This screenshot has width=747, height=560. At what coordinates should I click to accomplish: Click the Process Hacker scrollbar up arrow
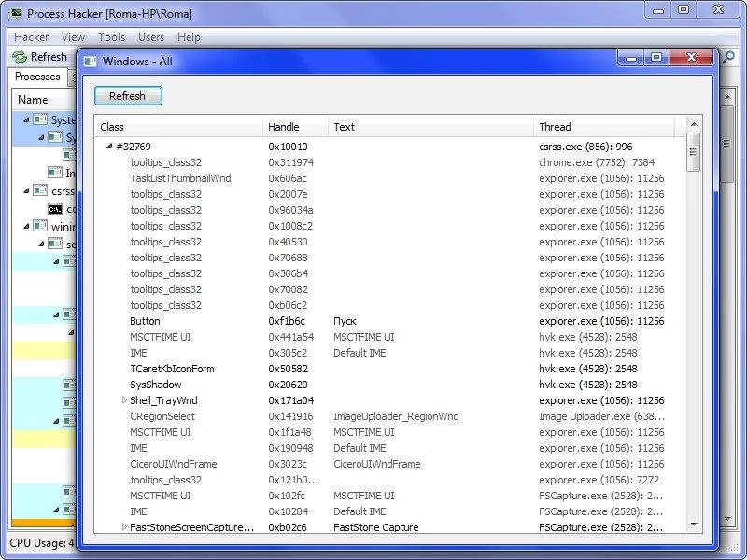727,98
